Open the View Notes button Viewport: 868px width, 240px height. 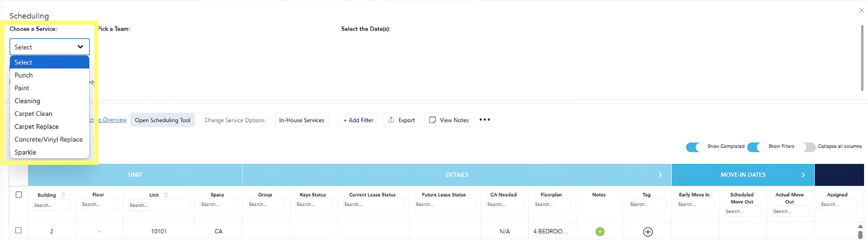(x=449, y=120)
